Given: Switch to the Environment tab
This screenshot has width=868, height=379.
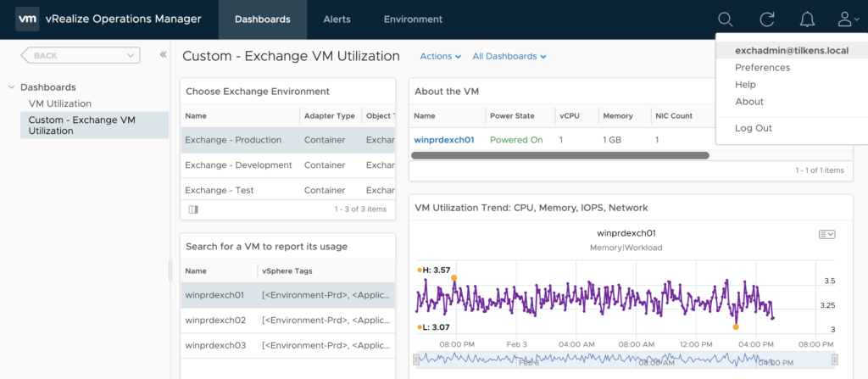Looking at the screenshot, I should 413,19.
